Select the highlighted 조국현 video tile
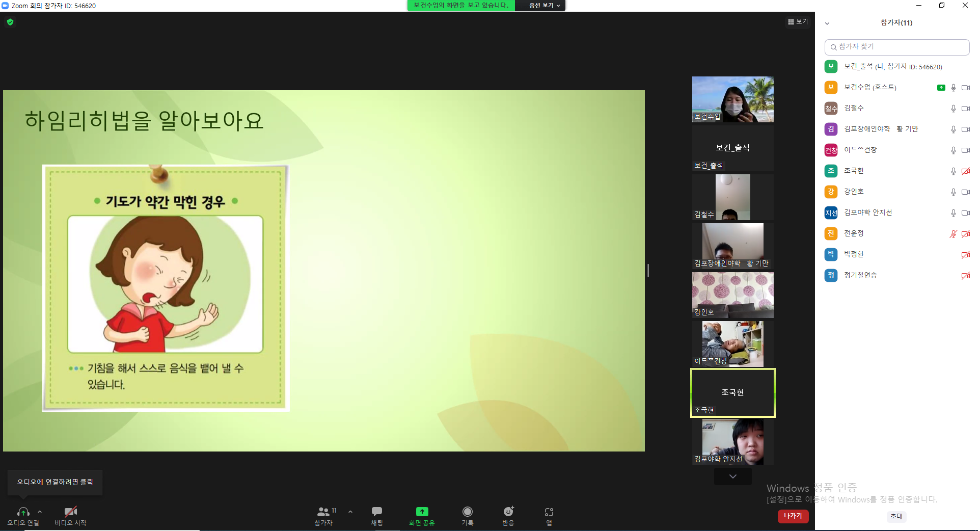The image size is (980, 531). coord(733,393)
